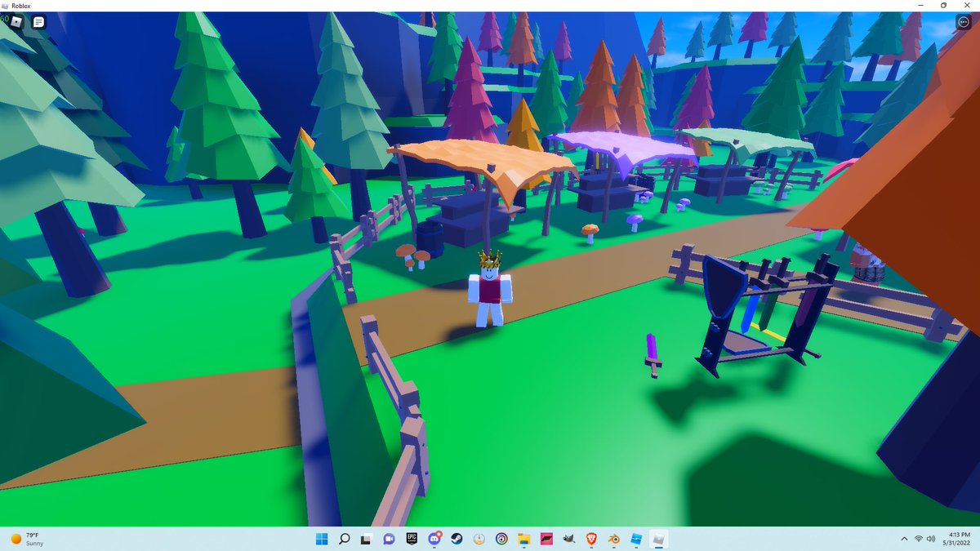Minimize the Roblox window

(920, 5)
